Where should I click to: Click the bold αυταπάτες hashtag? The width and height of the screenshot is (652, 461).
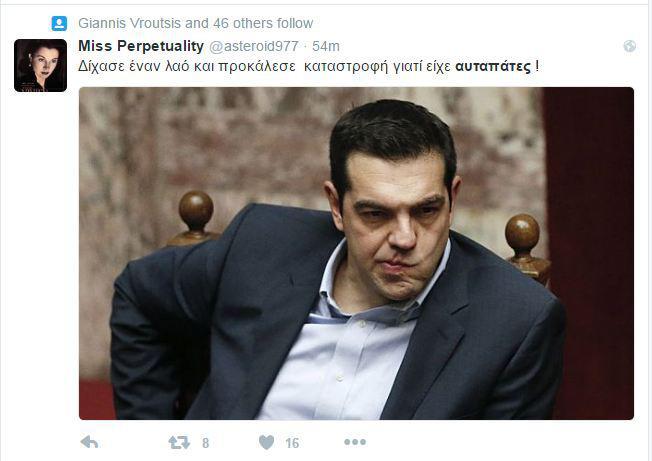click(x=493, y=67)
